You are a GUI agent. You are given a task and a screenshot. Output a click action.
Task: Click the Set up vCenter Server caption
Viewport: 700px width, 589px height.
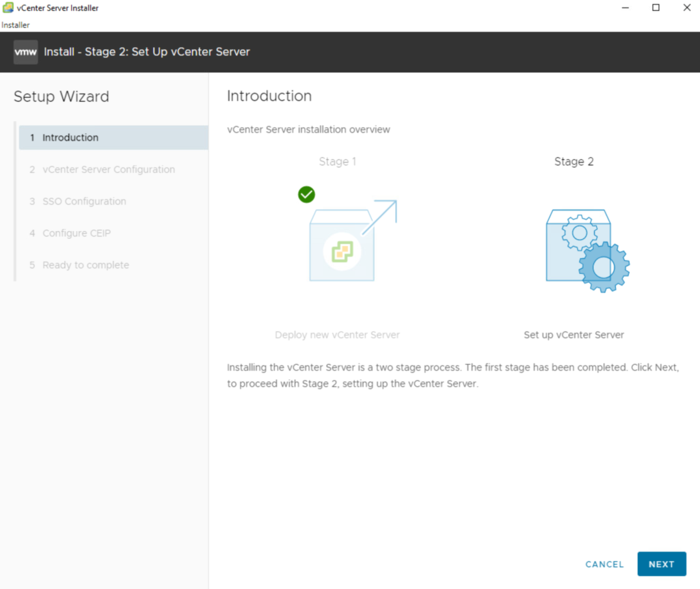574,335
